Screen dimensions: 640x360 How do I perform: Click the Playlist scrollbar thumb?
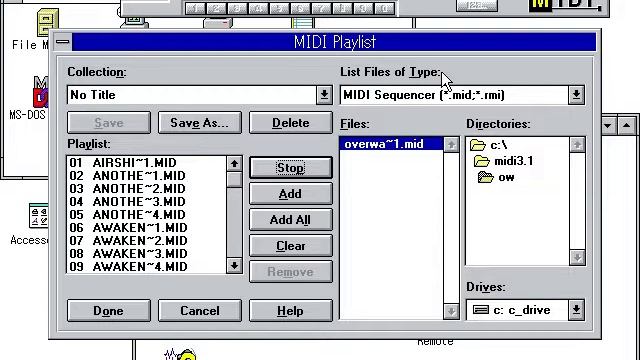tap(234, 180)
